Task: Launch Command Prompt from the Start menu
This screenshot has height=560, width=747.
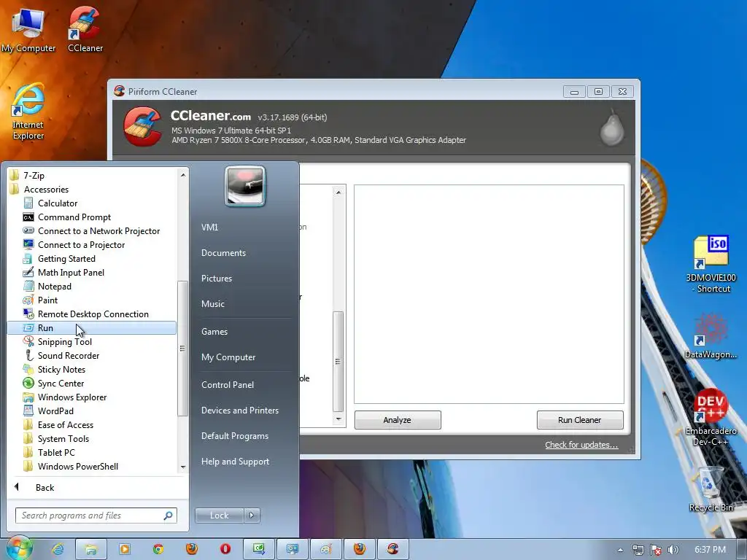Action: [x=74, y=217]
